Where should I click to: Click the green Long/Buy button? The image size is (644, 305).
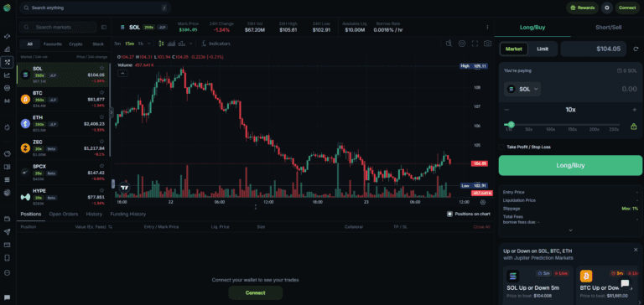pyautogui.click(x=570, y=165)
